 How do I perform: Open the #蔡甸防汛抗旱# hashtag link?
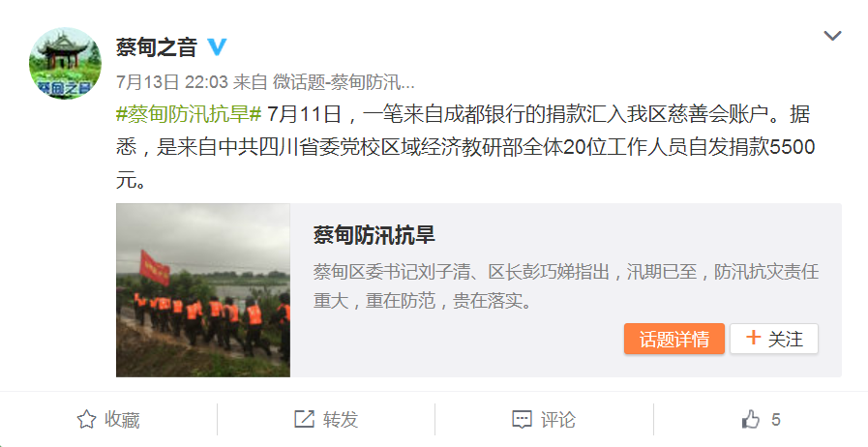click(x=189, y=114)
